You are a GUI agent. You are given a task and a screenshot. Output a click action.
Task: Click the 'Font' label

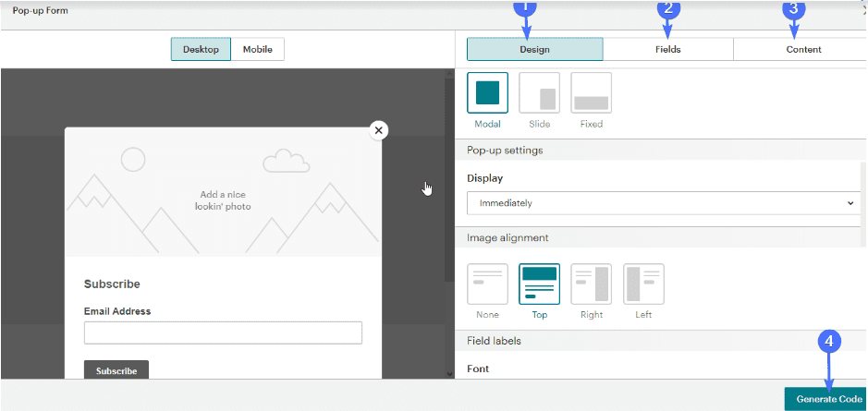(x=478, y=369)
